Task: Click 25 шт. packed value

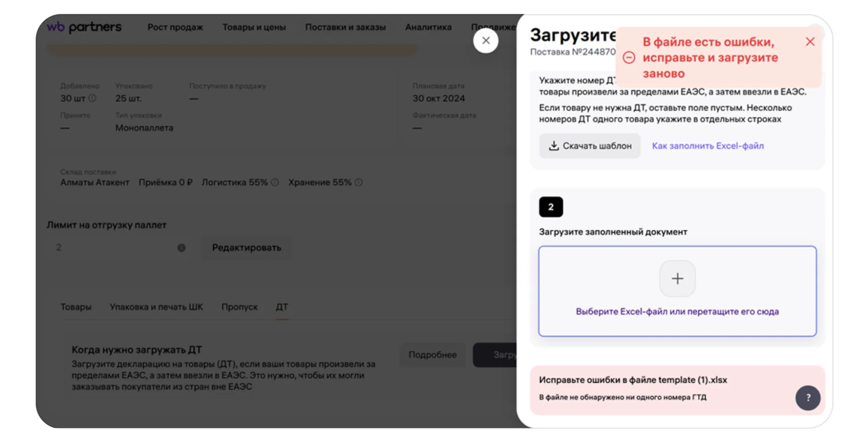Action: click(129, 98)
